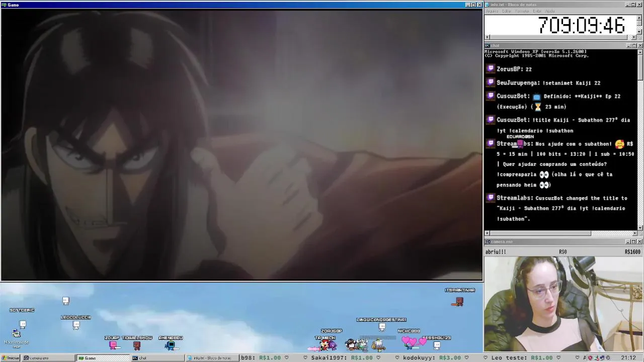Click the SOTTOERIC avatar sprite
This screenshot has width=644, height=362.
coord(23,324)
